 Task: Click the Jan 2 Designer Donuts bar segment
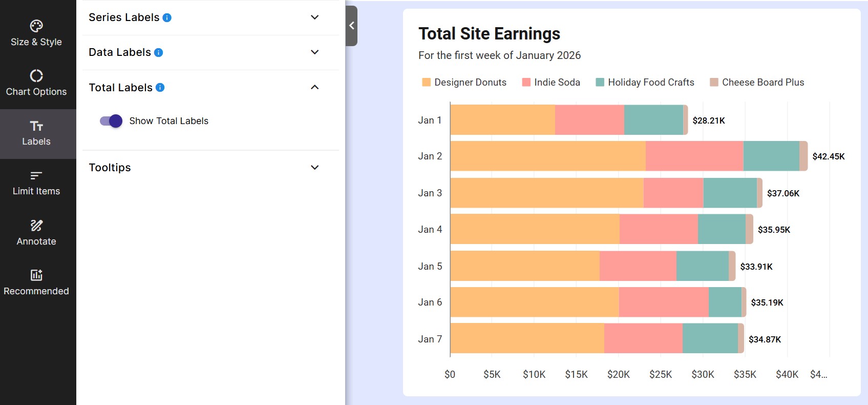coord(547,156)
